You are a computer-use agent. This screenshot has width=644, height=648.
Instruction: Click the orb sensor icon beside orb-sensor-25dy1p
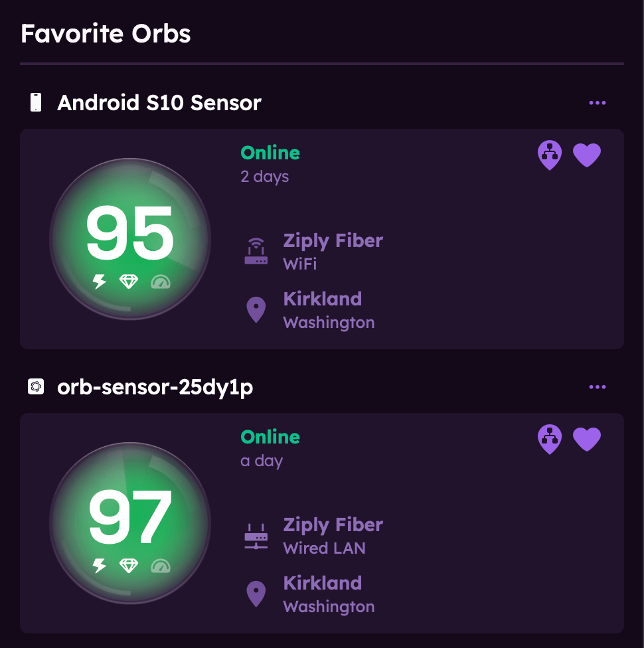tap(36, 387)
